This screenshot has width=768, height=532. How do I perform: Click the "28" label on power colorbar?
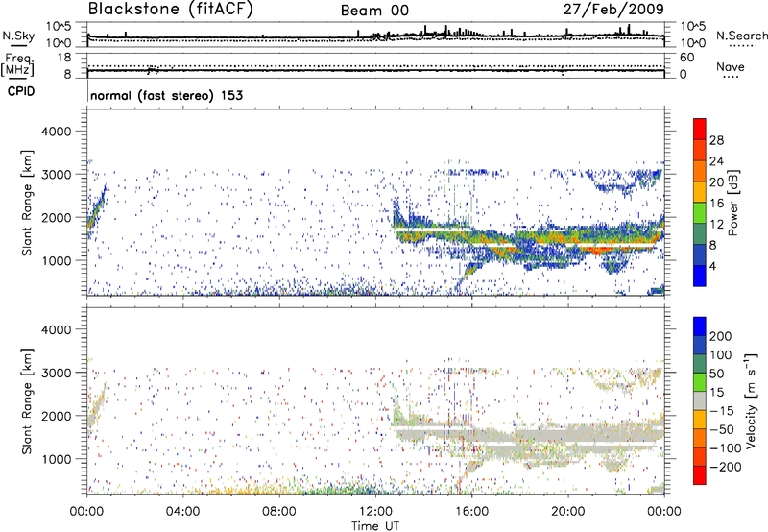click(x=716, y=140)
